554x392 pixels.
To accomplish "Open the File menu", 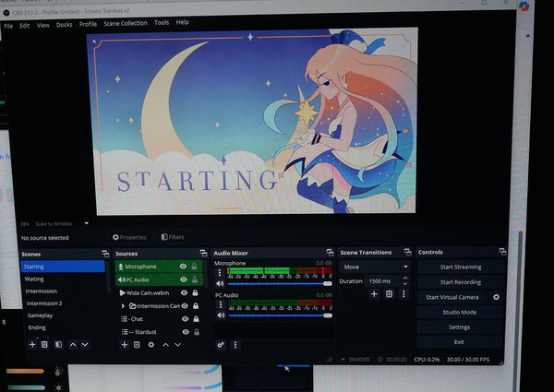I will pos(8,26).
